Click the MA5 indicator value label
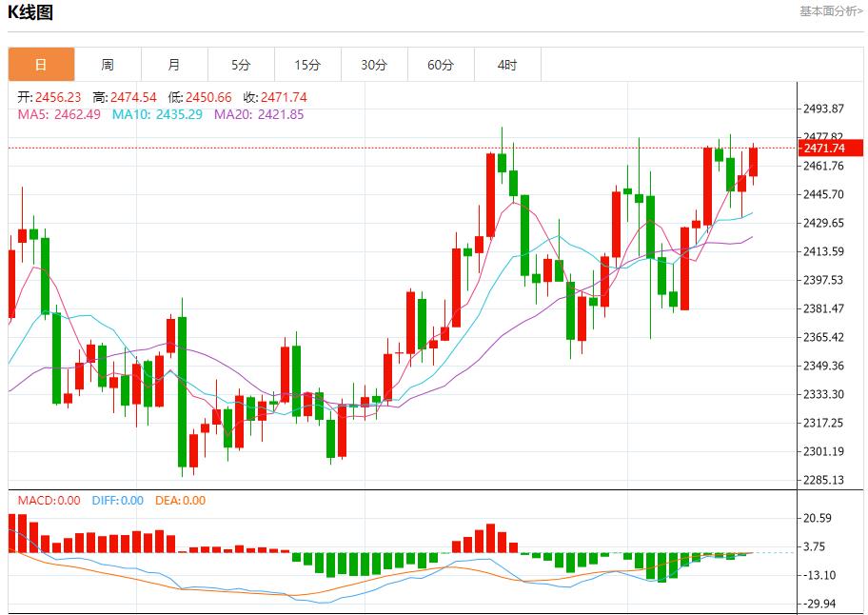 (x=59, y=114)
